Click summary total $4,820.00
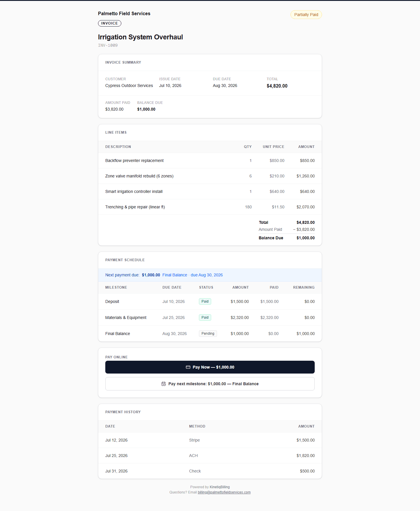 click(x=277, y=86)
